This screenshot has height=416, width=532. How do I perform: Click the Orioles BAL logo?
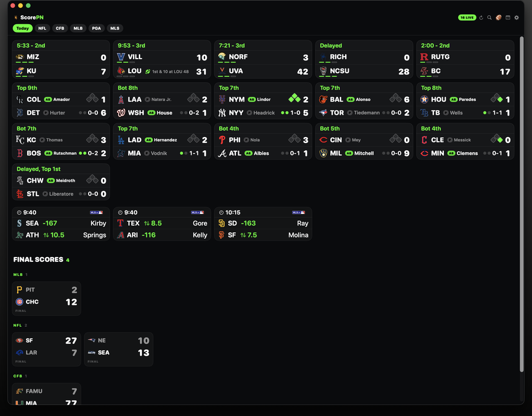(x=323, y=99)
